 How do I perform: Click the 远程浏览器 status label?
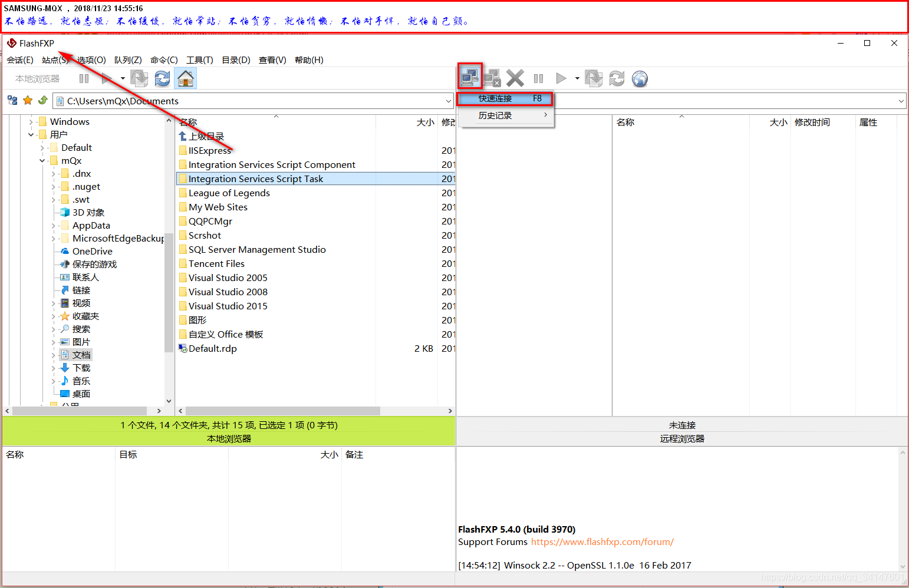coord(682,438)
